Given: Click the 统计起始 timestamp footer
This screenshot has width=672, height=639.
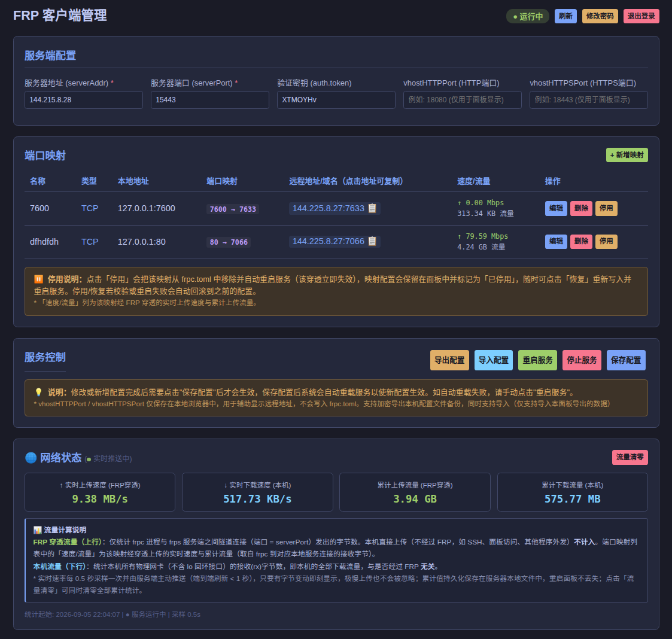Looking at the screenshot, I should (x=112, y=614).
